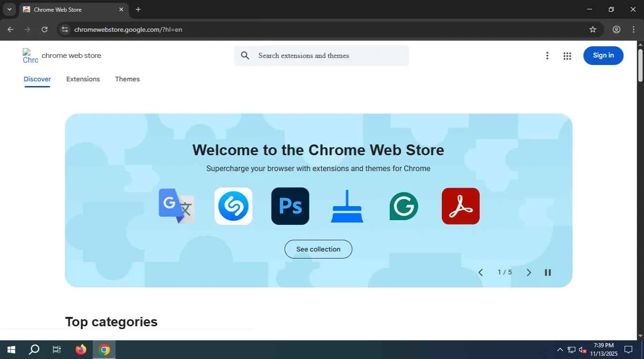The height and width of the screenshot is (359, 644).
Task: Click the search magnifier icon
Action: [x=245, y=56]
